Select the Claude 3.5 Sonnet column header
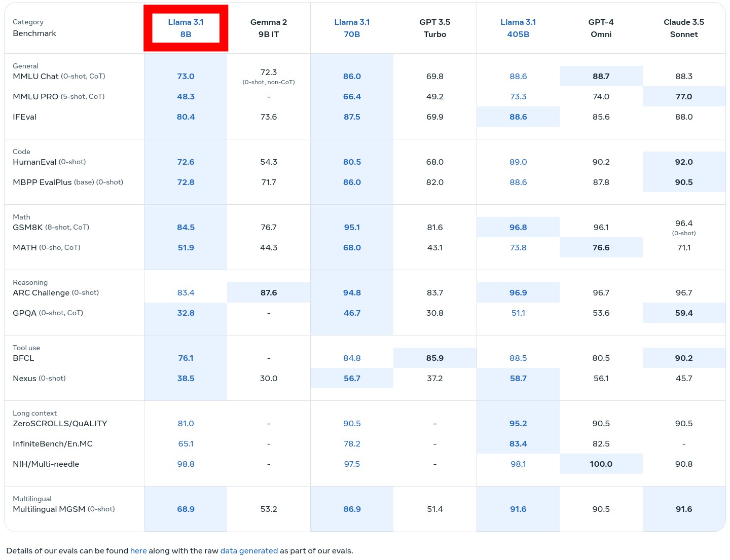 (684, 28)
